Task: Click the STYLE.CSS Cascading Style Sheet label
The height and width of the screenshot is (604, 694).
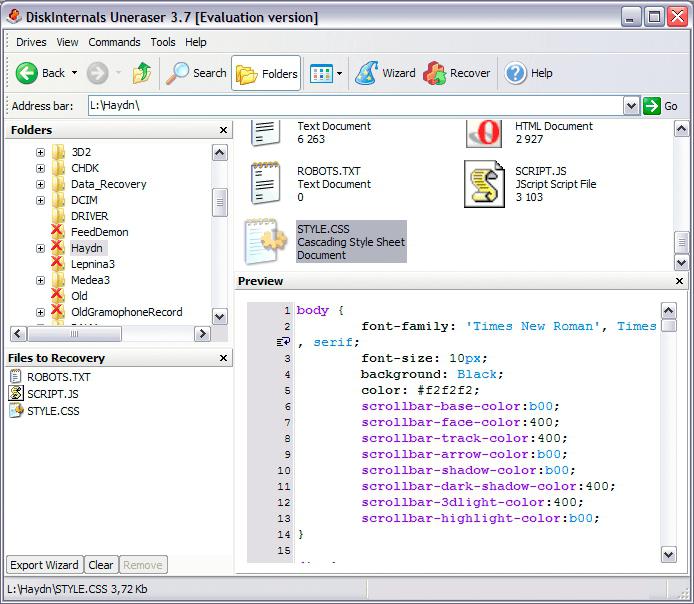Action: point(351,242)
